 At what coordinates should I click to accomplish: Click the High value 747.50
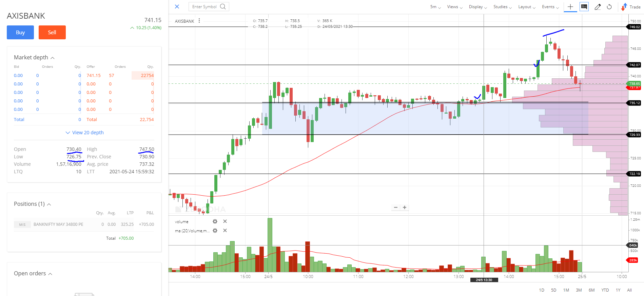tap(147, 149)
